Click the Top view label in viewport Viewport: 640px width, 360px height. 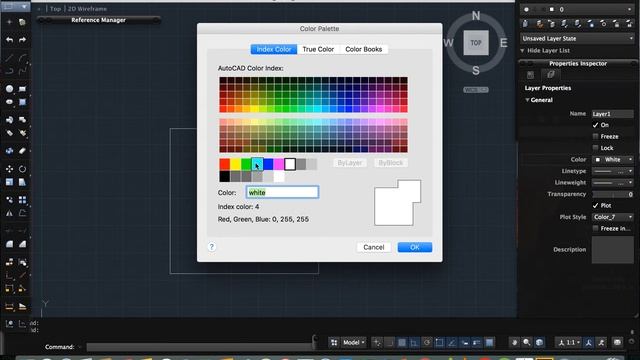point(56,9)
